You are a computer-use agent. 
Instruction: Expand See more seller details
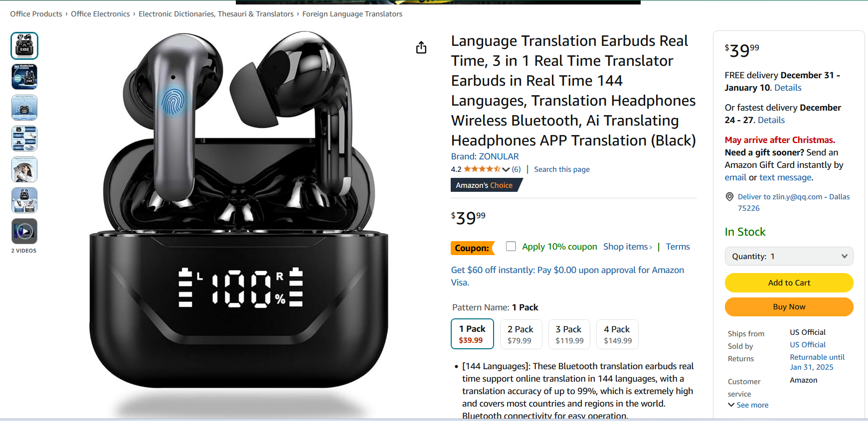[x=748, y=405]
